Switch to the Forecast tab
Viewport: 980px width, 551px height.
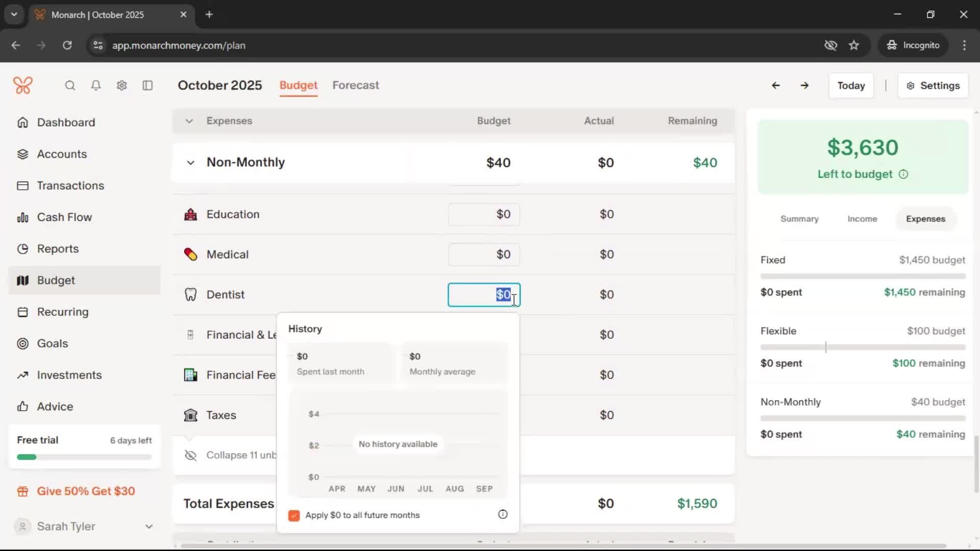pyautogui.click(x=355, y=85)
